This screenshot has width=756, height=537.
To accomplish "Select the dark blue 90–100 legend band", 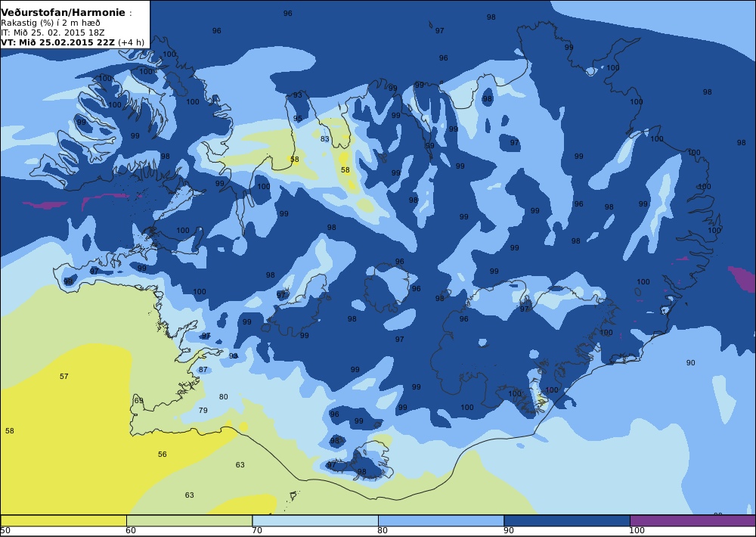I will [567, 520].
